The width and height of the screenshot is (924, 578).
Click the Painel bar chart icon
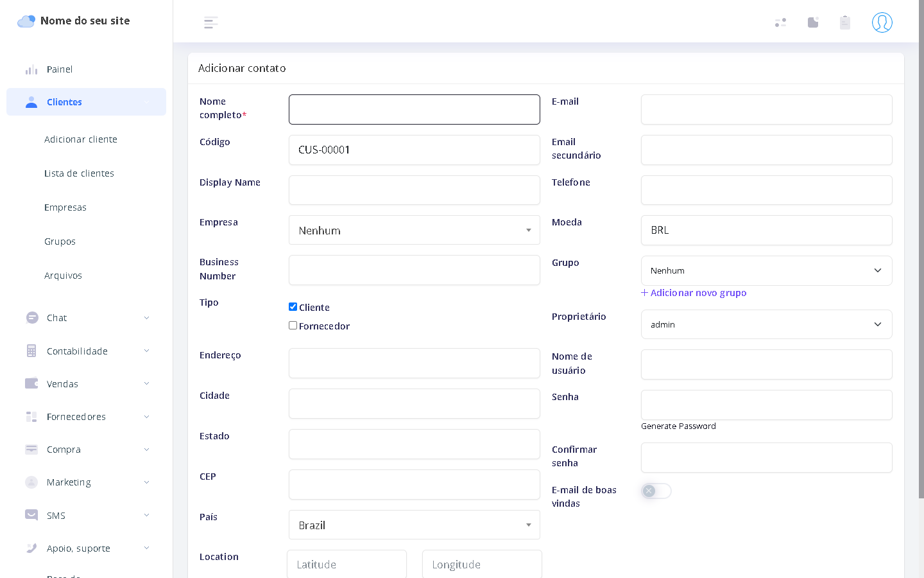31,69
